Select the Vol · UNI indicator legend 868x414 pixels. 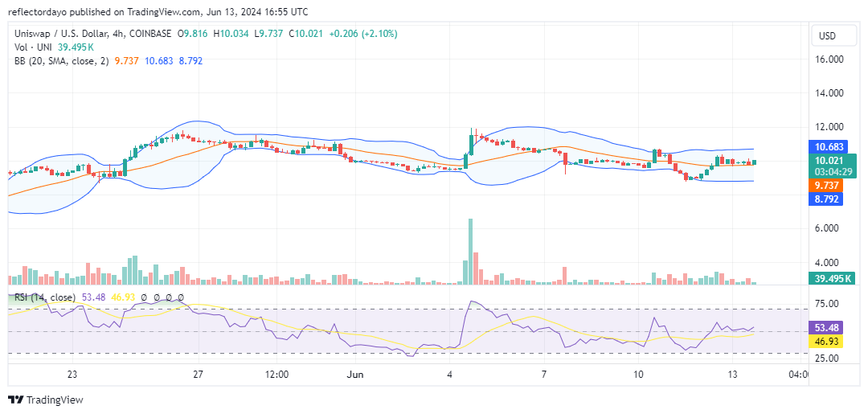tap(34, 47)
